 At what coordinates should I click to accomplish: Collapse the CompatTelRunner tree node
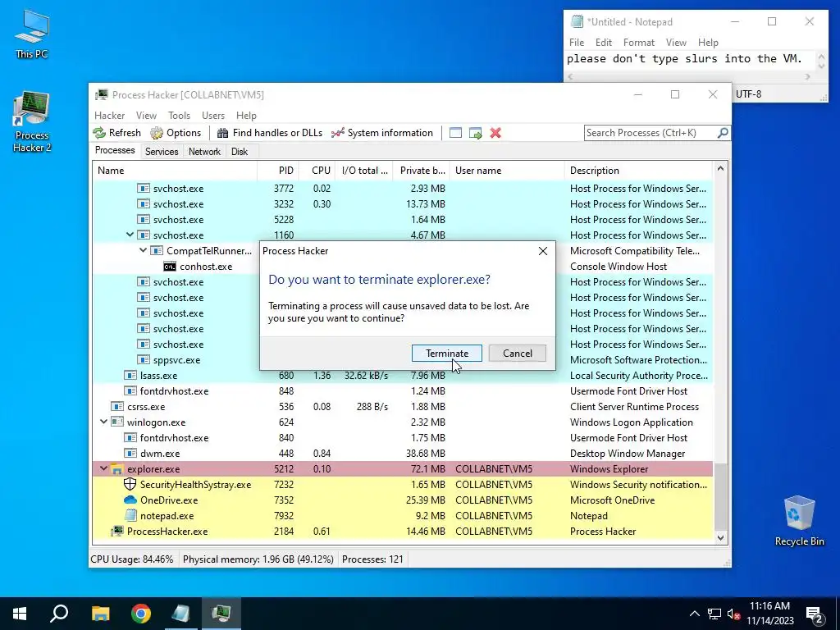click(143, 250)
